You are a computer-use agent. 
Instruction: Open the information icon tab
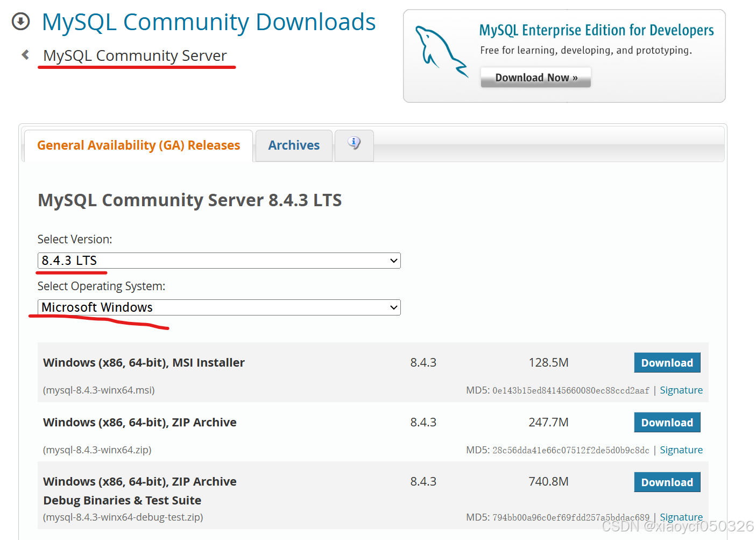(x=354, y=145)
